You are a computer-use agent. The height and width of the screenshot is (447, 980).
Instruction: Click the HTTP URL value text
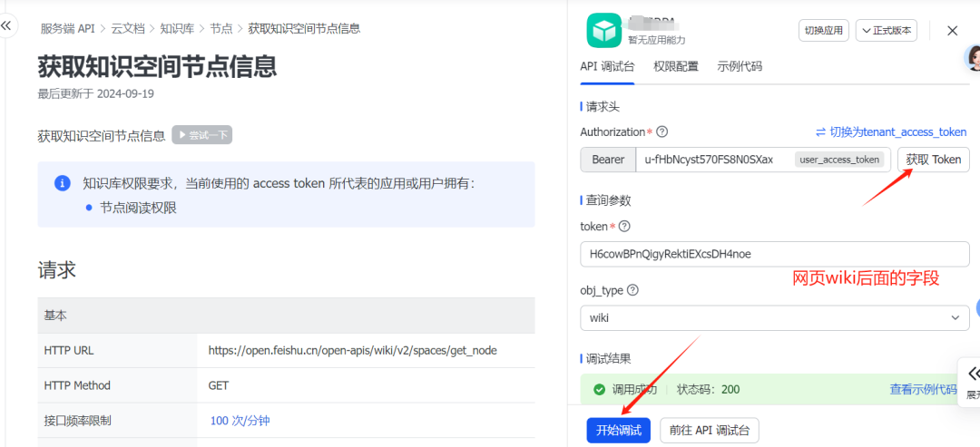click(352, 350)
